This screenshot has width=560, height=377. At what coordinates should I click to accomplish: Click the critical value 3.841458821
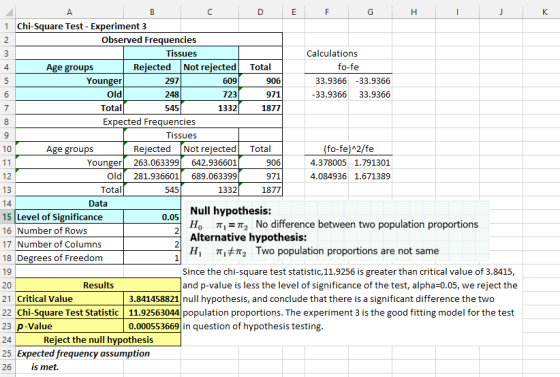pos(152,299)
